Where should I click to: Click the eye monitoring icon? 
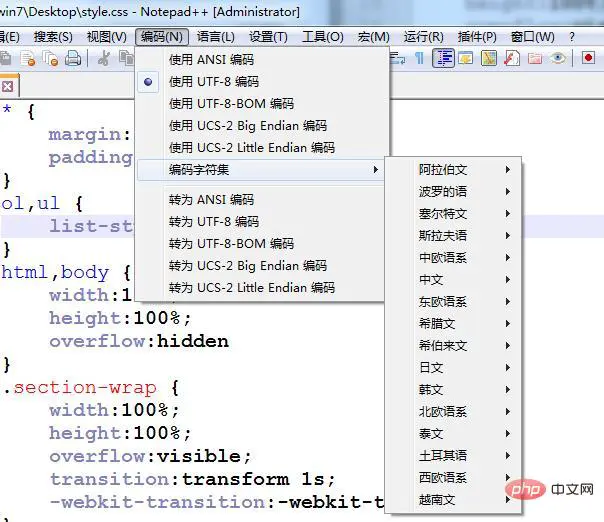point(558,59)
